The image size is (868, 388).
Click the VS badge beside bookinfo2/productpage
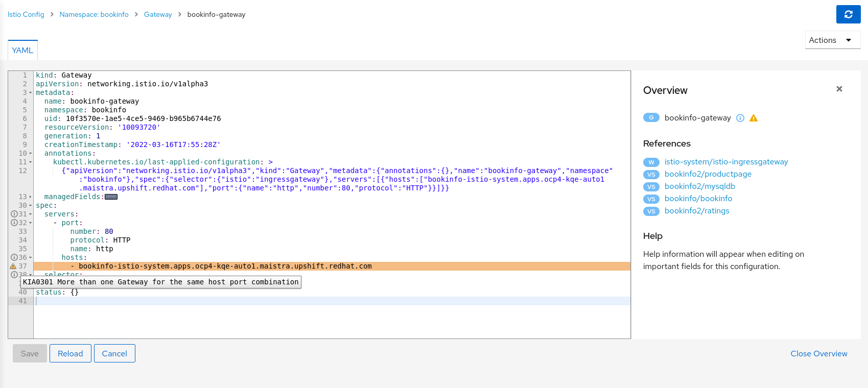pyautogui.click(x=651, y=175)
